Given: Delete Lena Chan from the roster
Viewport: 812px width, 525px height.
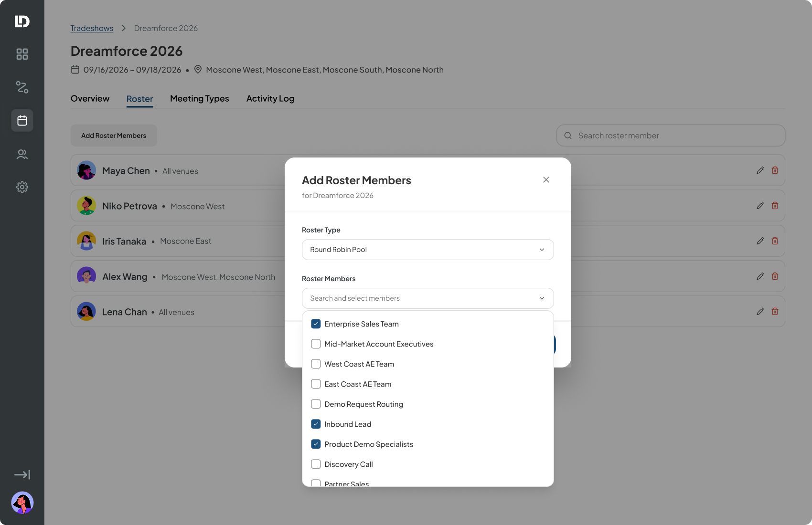Looking at the screenshot, I should click(775, 312).
